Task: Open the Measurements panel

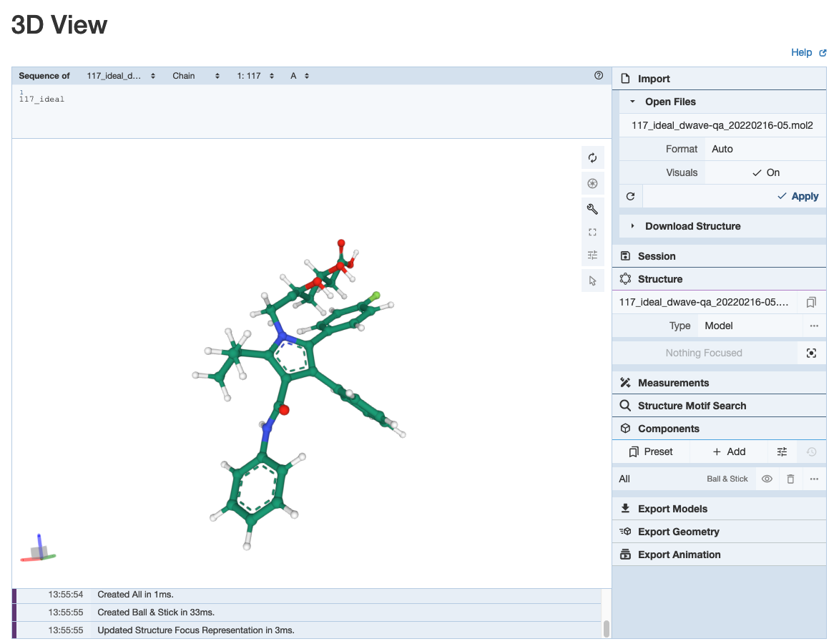Action: 673,383
